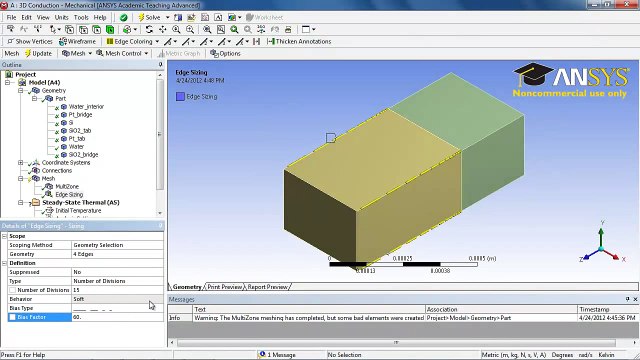This screenshot has width=640, height=360.
Task: Switch to the Geometry tab
Action: (x=187, y=287)
